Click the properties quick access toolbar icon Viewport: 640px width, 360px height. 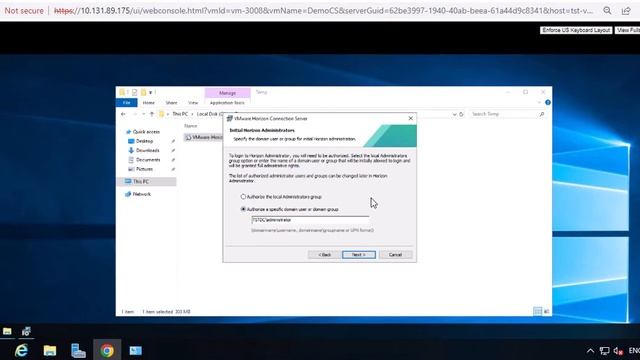[x=134, y=93]
